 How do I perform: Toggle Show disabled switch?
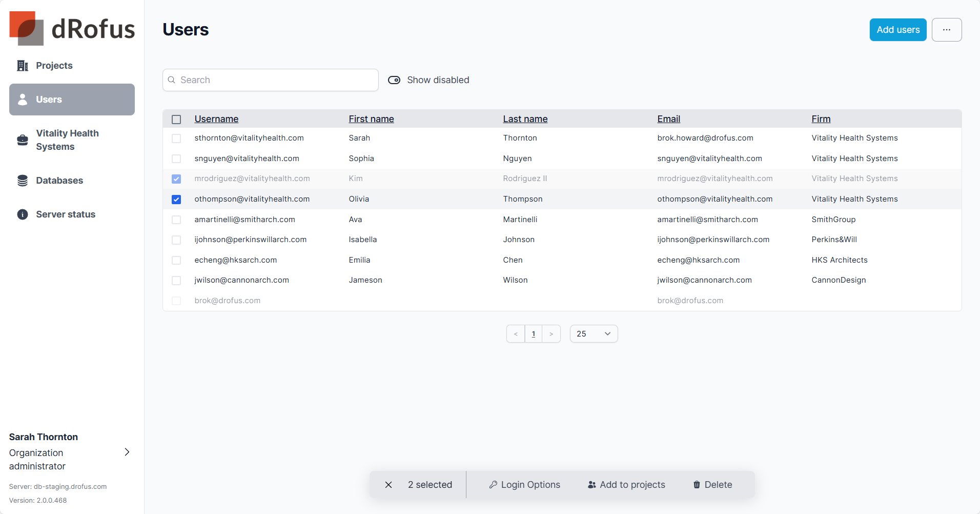394,80
